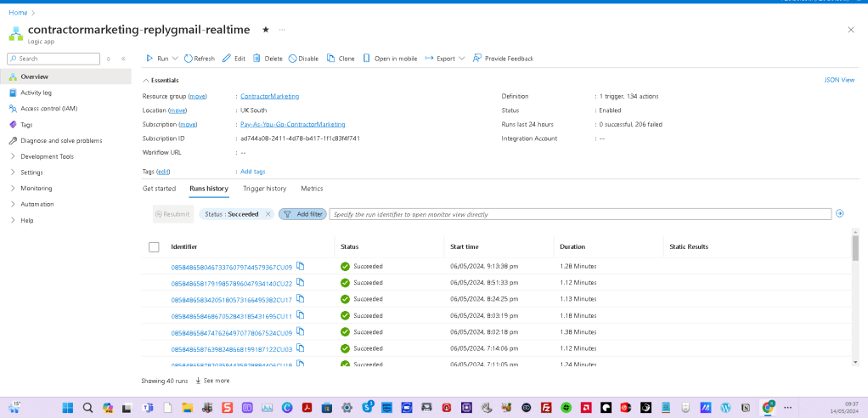Screen dimensions: 868x418
Task: Click See more runs
Action: [x=212, y=381]
